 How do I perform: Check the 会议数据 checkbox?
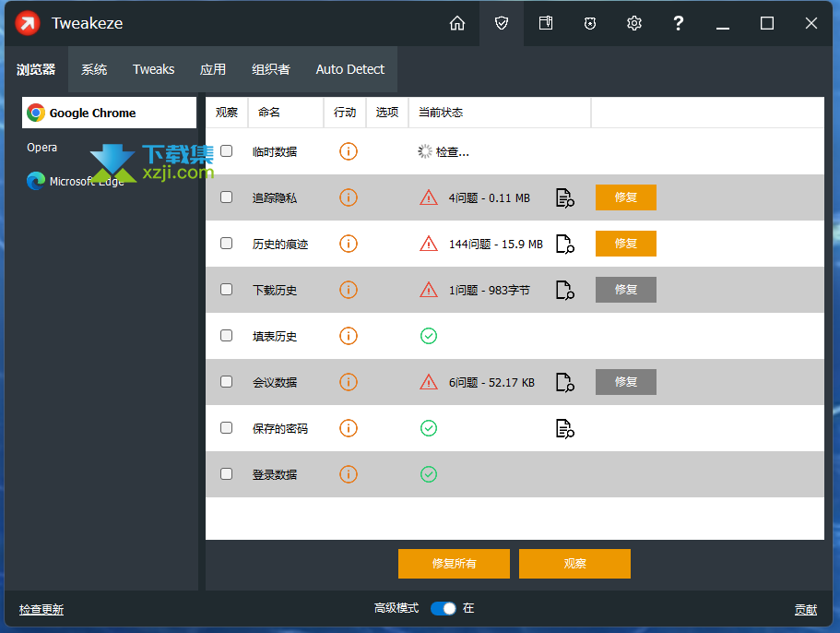pos(227,382)
